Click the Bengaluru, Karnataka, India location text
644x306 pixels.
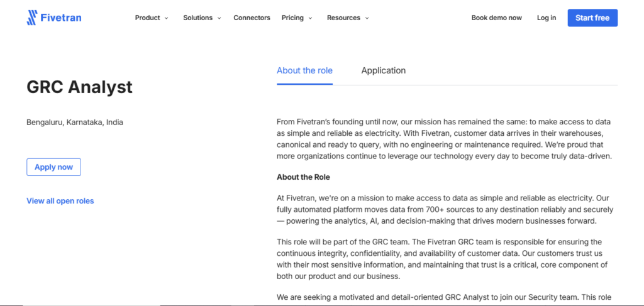point(75,123)
